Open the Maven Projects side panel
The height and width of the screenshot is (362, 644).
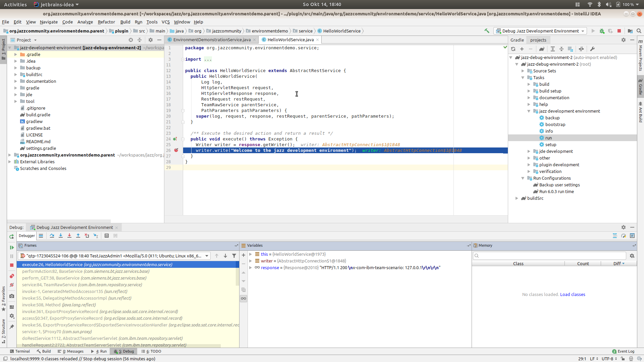coord(640,55)
